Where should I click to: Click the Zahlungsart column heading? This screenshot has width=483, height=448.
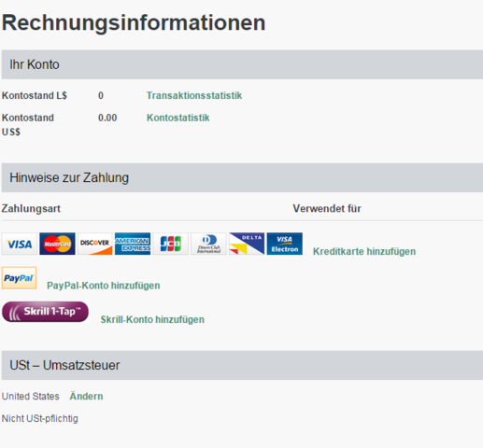click(x=31, y=208)
